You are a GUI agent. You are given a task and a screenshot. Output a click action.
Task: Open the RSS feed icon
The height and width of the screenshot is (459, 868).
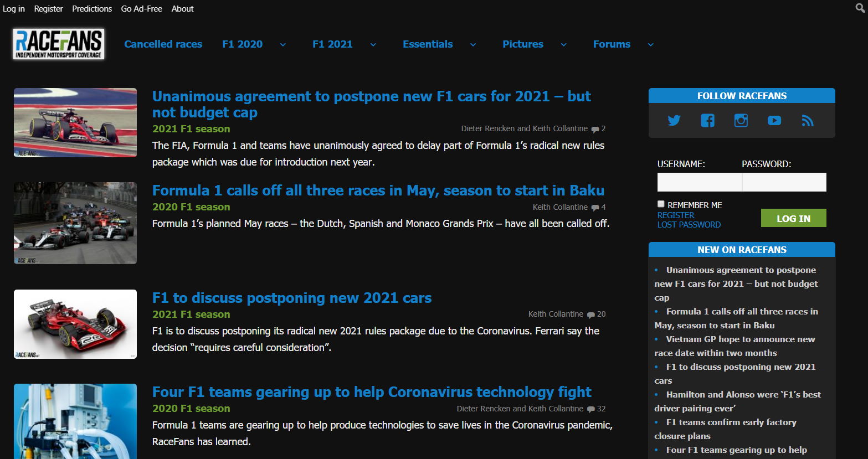(808, 121)
